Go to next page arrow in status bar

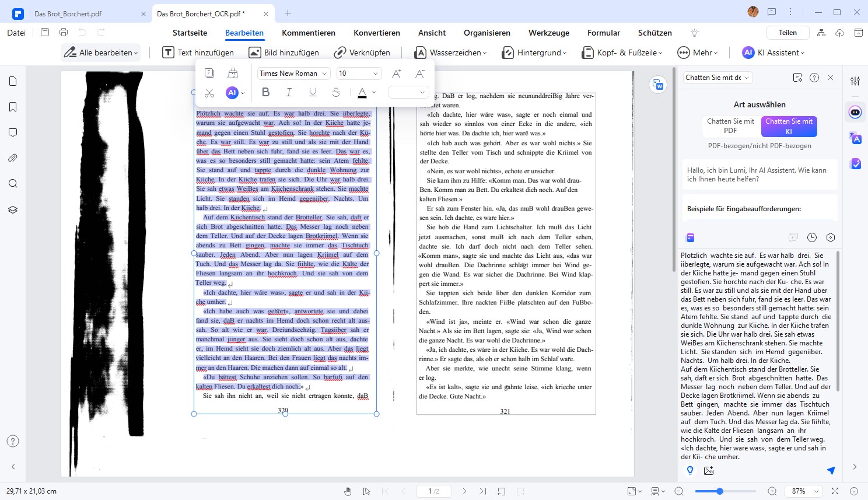pyautogui.click(x=464, y=491)
